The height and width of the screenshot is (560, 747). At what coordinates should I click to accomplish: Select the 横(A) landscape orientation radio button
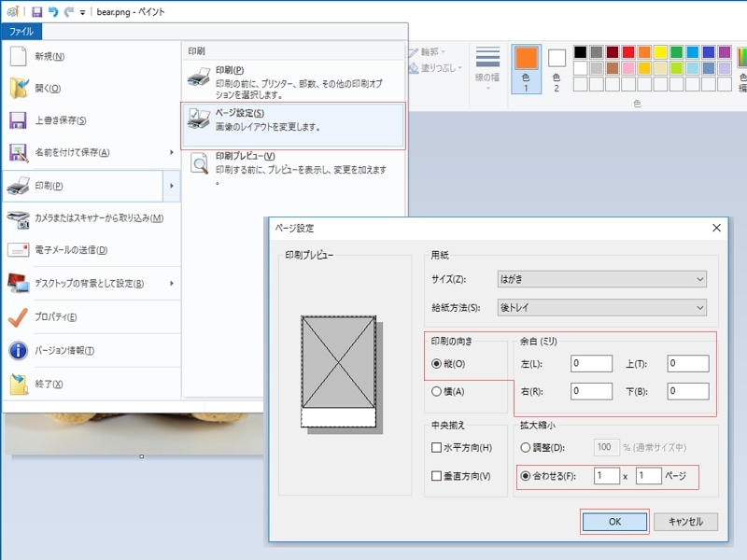(437, 392)
